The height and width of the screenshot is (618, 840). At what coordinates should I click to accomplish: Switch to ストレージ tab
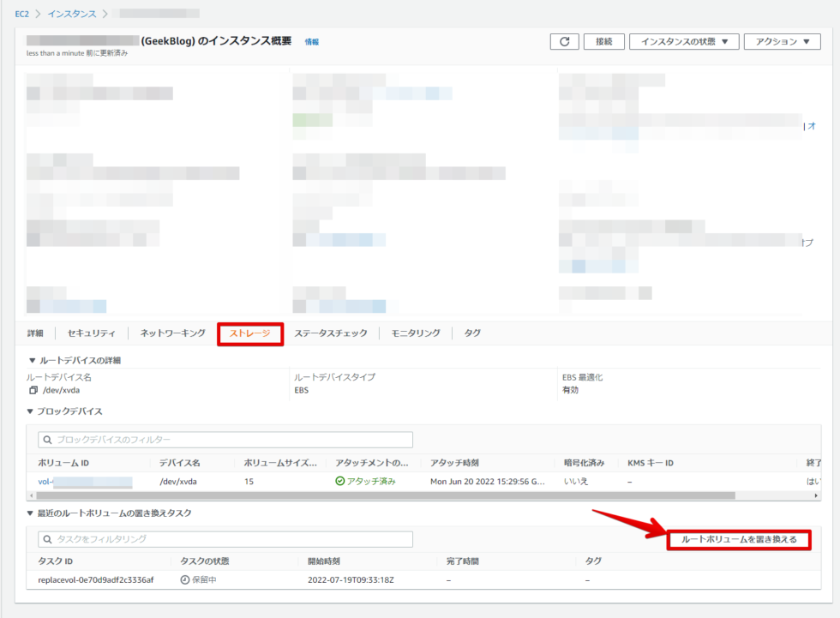[x=249, y=333]
